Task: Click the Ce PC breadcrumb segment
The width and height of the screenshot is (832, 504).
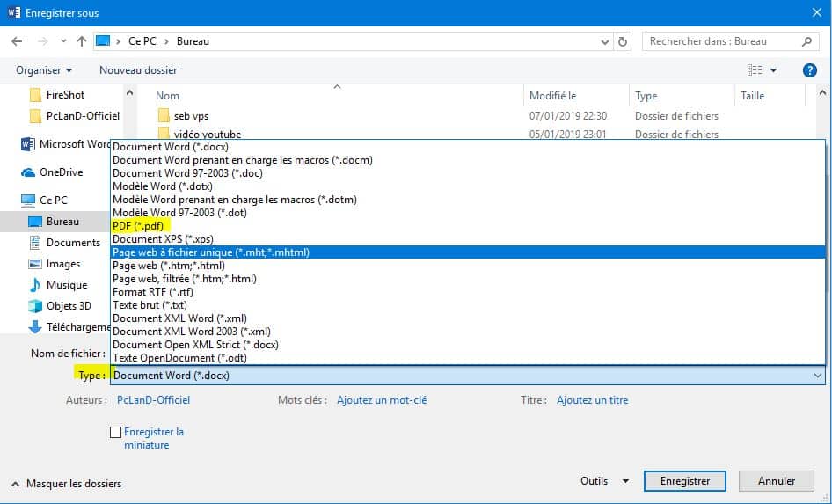Action: pyautogui.click(x=142, y=41)
